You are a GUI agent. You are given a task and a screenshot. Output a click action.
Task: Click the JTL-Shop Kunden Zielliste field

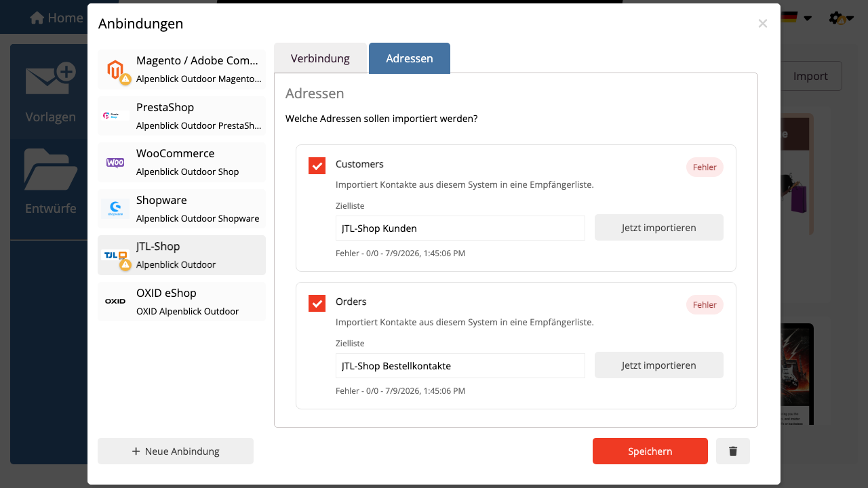coord(460,228)
